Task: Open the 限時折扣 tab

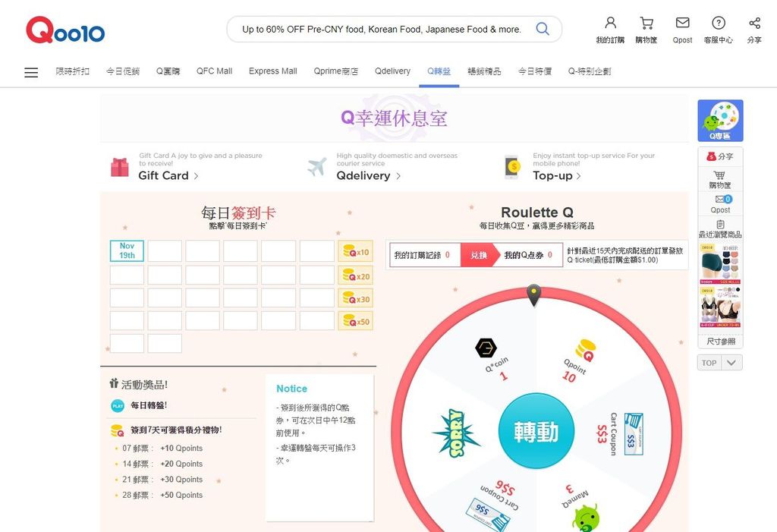Action: [x=73, y=71]
